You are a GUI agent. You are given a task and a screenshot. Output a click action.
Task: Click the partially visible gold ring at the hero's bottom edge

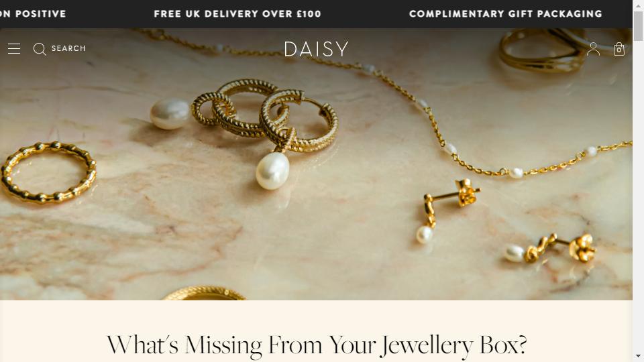(x=204, y=293)
